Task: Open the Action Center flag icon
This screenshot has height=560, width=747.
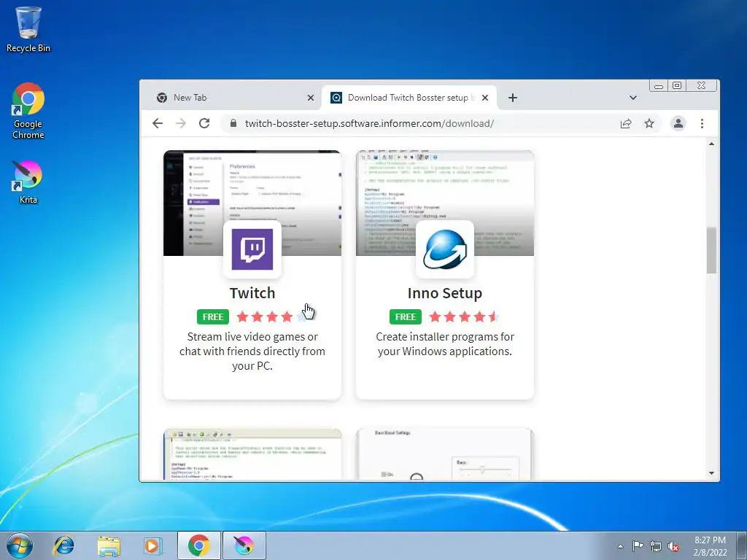Action: (638, 546)
